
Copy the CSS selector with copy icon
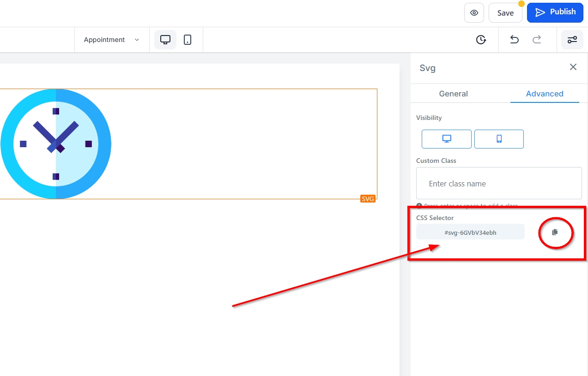coord(555,233)
